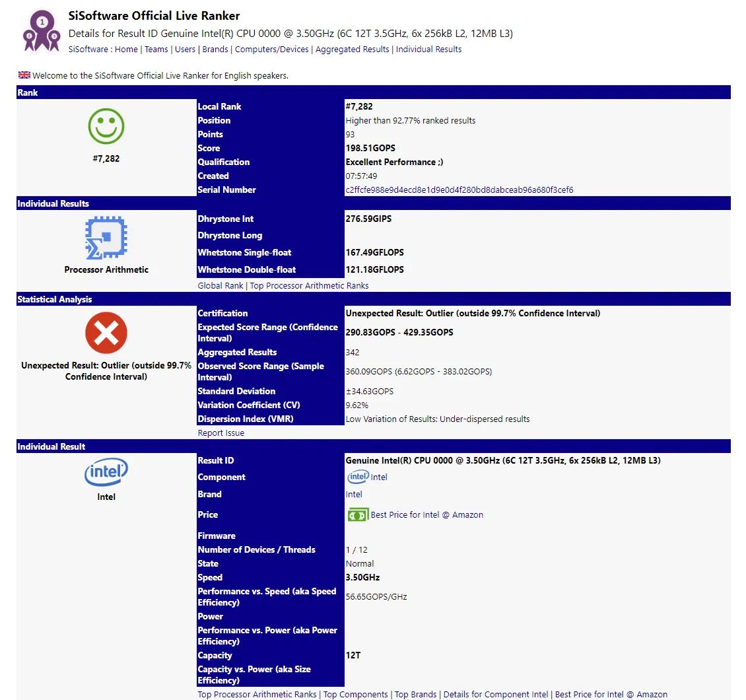Viewport: 746px width, 700px height.
Task: Click the Result ID Genuine Intel CPU text
Action: [503, 460]
